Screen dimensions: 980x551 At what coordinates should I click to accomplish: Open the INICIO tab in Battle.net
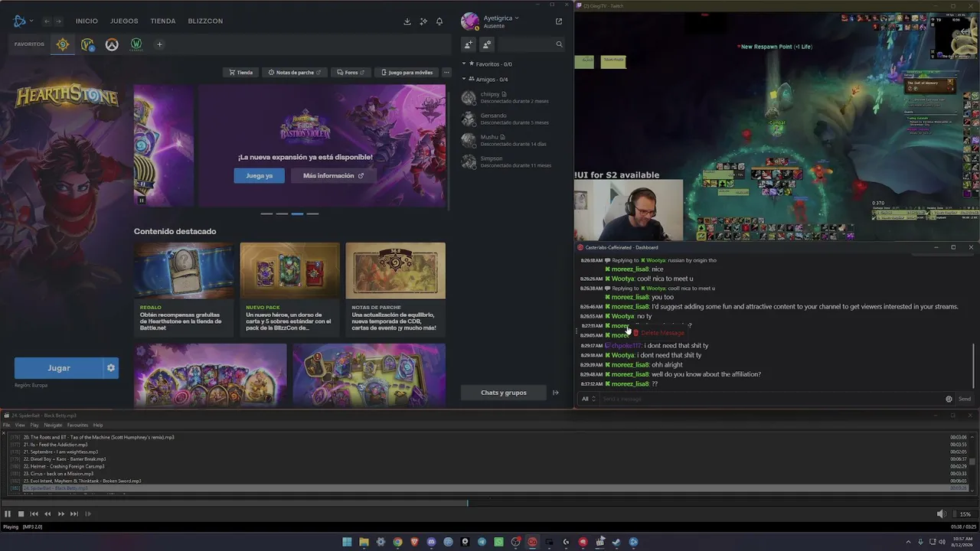(87, 21)
